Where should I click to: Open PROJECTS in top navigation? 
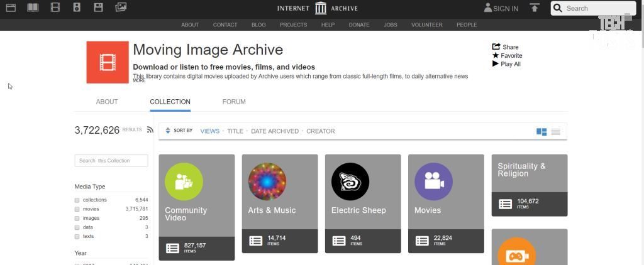click(x=294, y=24)
